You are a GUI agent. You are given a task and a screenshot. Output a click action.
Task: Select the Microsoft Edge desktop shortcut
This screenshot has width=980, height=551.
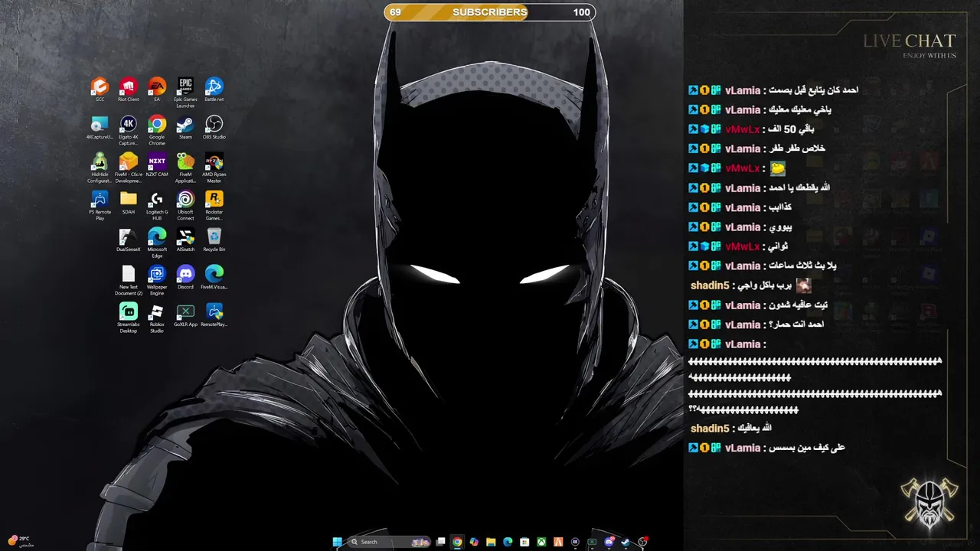coord(157,243)
